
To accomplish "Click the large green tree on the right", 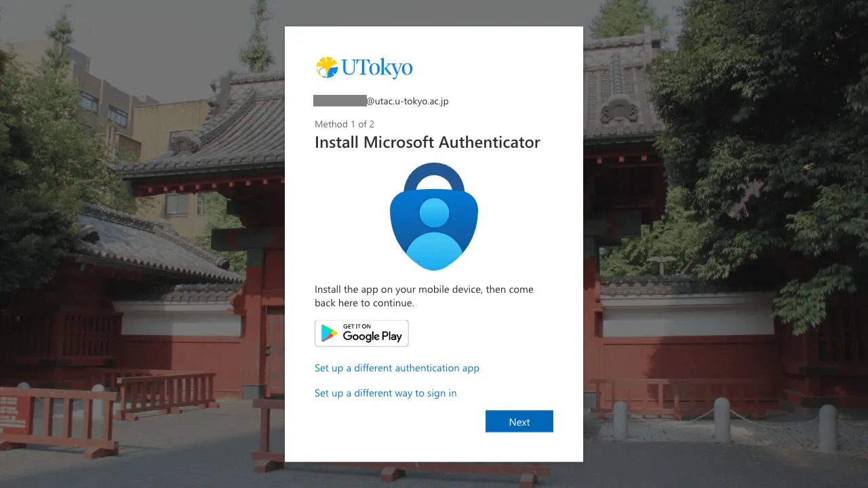I will 759,136.
